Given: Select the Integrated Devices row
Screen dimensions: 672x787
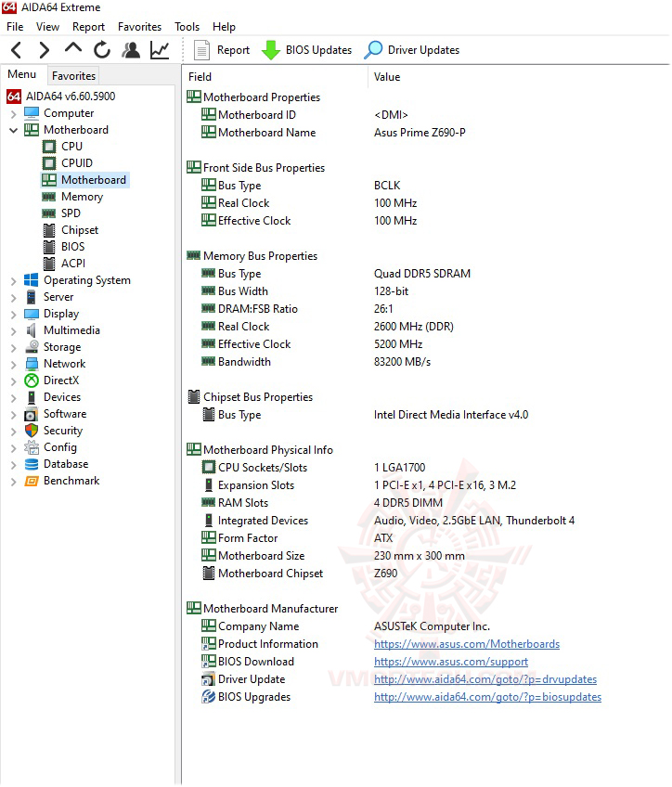Looking at the screenshot, I should click(x=427, y=521).
